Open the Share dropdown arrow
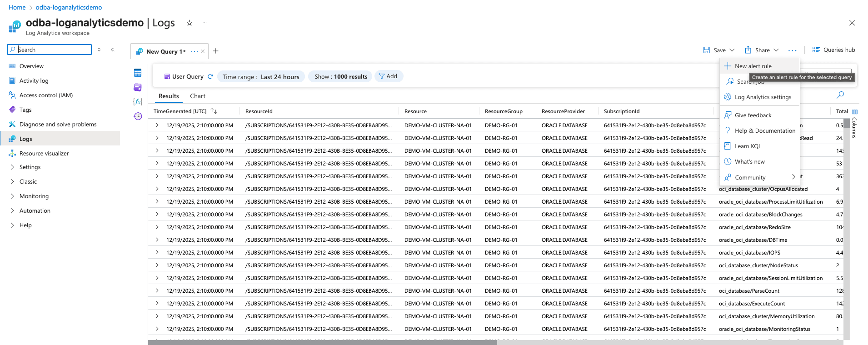Image resolution: width=868 pixels, height=345 pixels. 776,50
